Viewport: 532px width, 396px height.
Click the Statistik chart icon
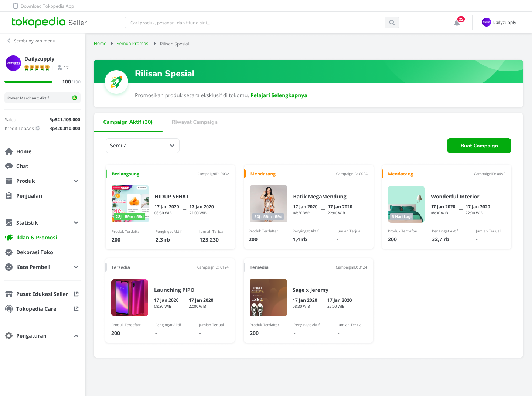pos(9,223)
